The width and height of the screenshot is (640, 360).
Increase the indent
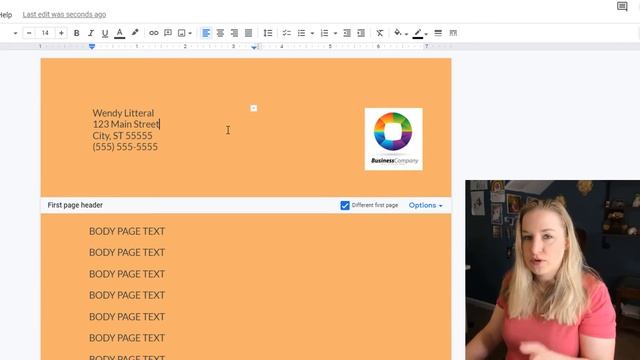coord(361,33)
